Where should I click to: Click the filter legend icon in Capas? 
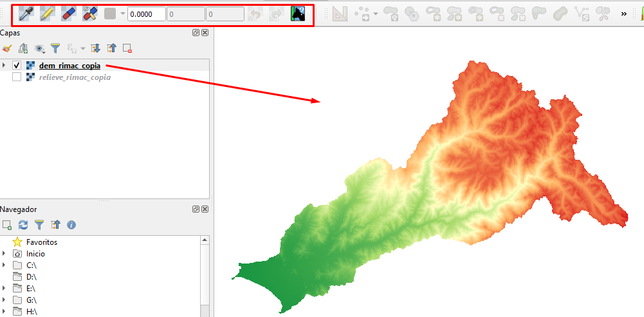click(x=56, y=48)
